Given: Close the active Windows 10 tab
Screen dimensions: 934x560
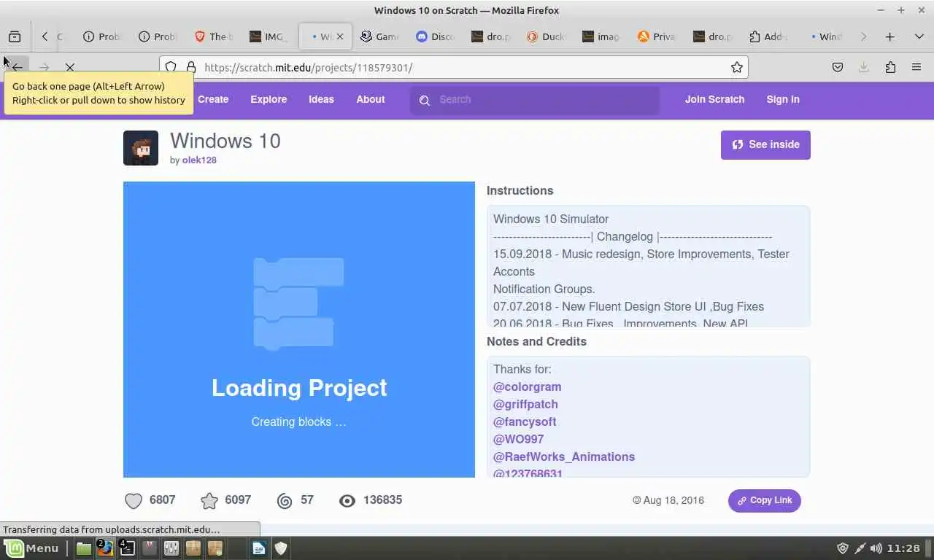Looking at the screenshot, I should coord(339,36).
